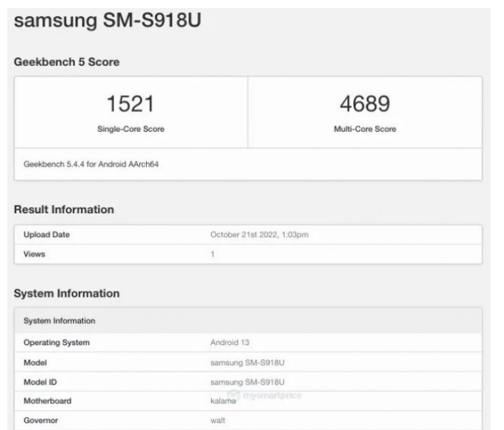Click the mysmartprice watermark logo

(x=264, y=395)
